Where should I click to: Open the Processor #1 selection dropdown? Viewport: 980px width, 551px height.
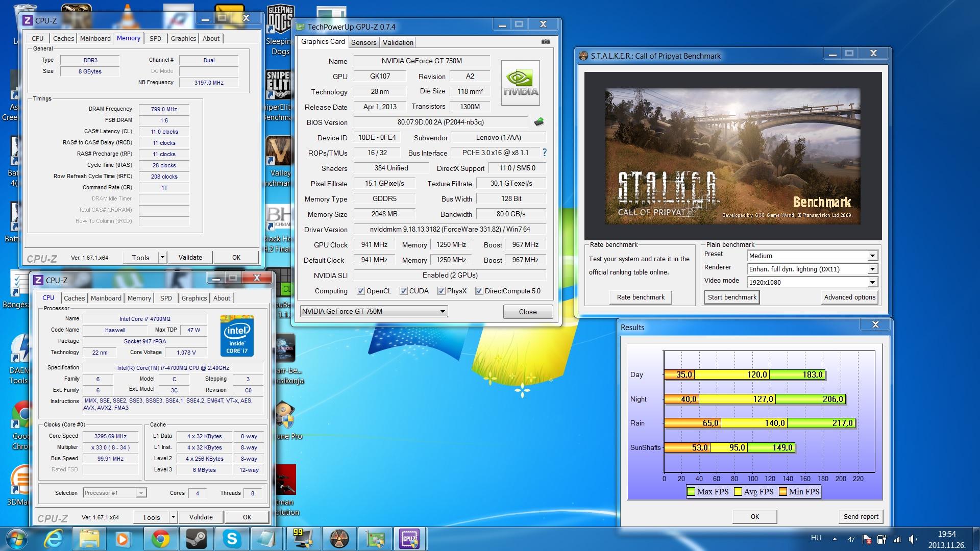pyautogui.click(x=115, y=493)
